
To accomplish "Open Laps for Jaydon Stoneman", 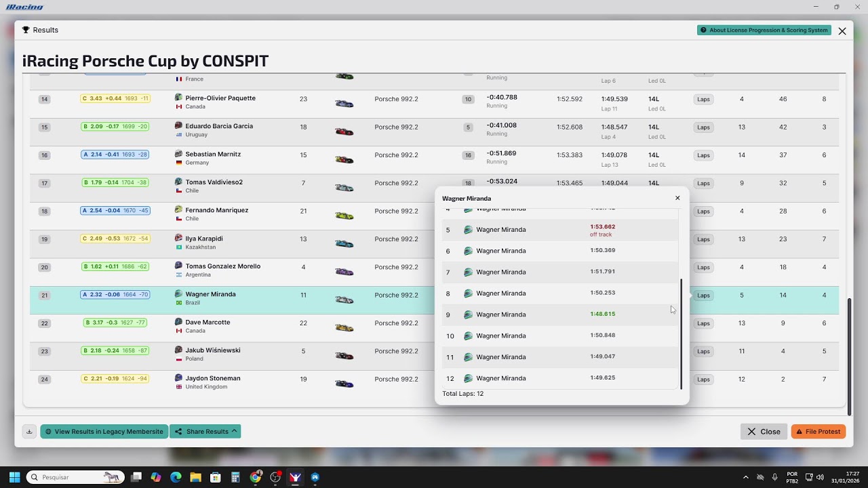I will point(703,380).
